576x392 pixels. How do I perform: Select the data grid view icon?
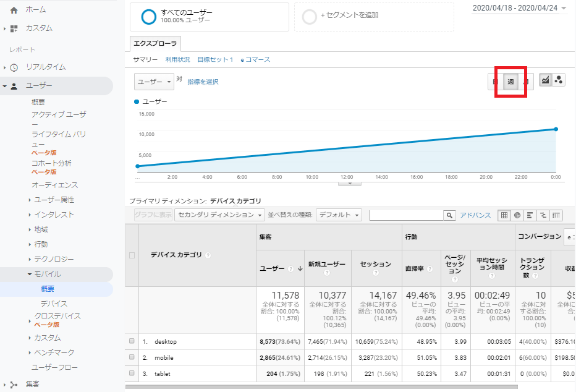[505, 215]
